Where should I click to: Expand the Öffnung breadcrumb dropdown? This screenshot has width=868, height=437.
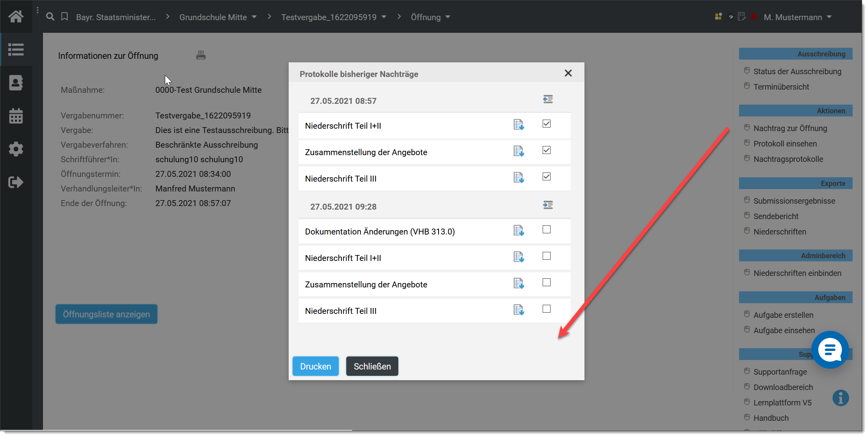448,17
